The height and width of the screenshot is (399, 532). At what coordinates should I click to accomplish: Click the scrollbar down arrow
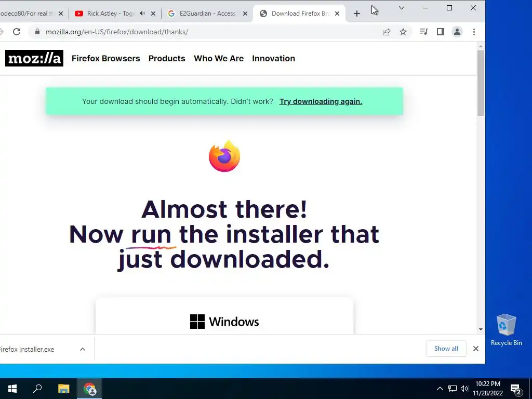tap(481, 329)
